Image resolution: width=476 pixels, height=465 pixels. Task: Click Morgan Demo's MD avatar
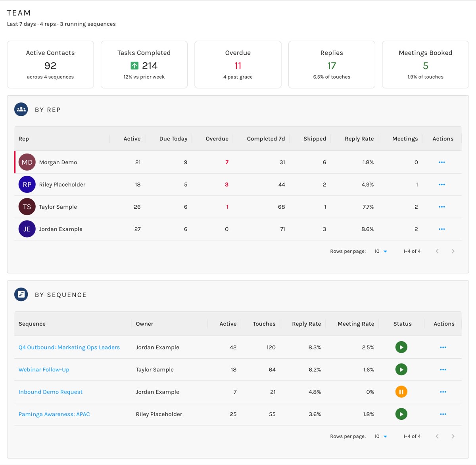(x=27, y=162)
